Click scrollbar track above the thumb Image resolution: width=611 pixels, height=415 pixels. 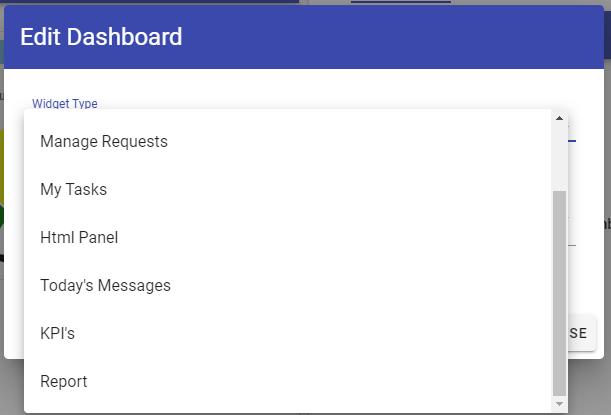pos(560,155)
